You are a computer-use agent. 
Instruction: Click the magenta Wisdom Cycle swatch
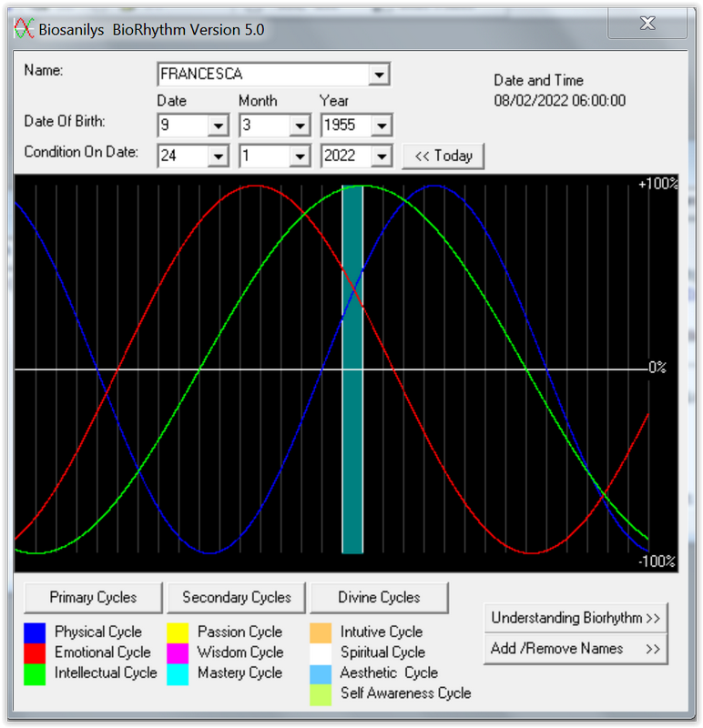click(178, 652)
